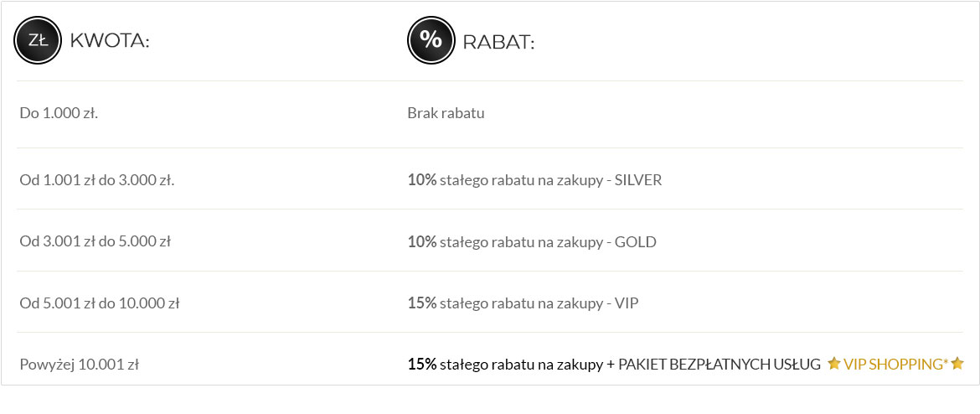Image resolution: width=980 pixels, height=414 pixels.
Task: Select the 'Od 1.001 zł do 3.000 zł.' row
Action: point(97,180)
